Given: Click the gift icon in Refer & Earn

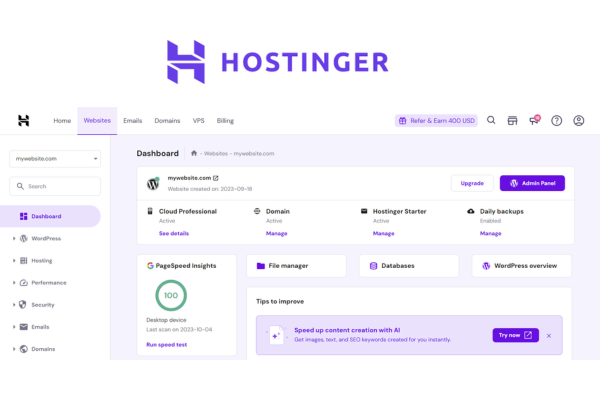Looking at the screenshot, I should coord(402,121).
